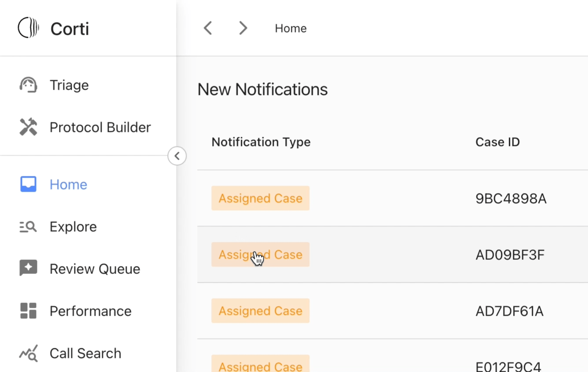Go forward with right arrow
The width and height of the screenshot is (588, 372).
click(243, 28)
